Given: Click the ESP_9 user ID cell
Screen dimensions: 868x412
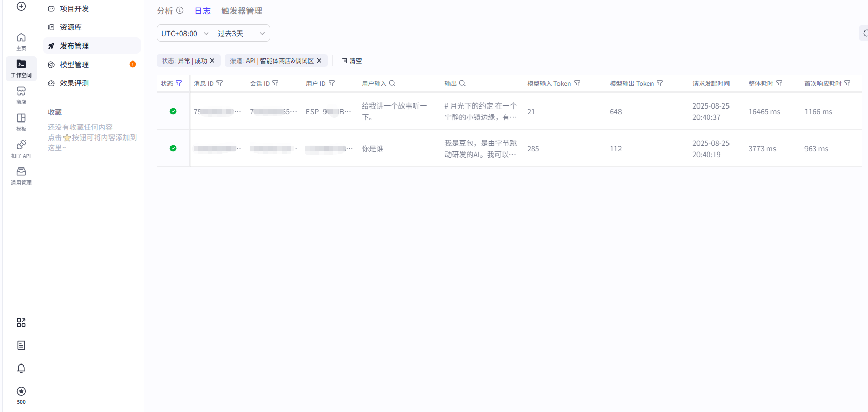Looking at the screenshot, I should 329,112.
